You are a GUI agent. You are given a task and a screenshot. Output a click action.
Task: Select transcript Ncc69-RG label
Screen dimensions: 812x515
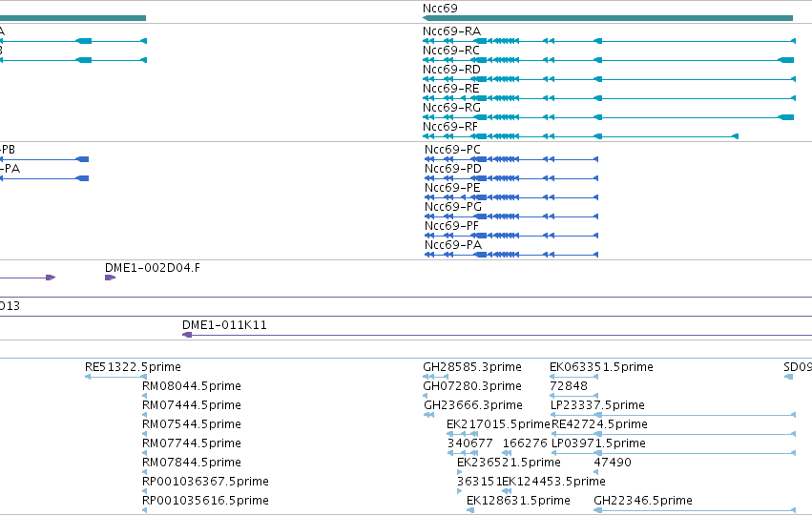coord(451,108)
